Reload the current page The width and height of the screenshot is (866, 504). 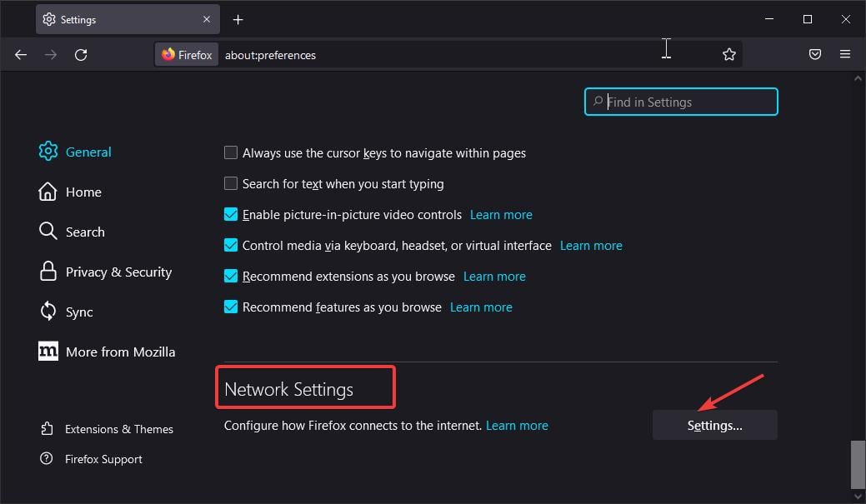click(x=81, y=55)
